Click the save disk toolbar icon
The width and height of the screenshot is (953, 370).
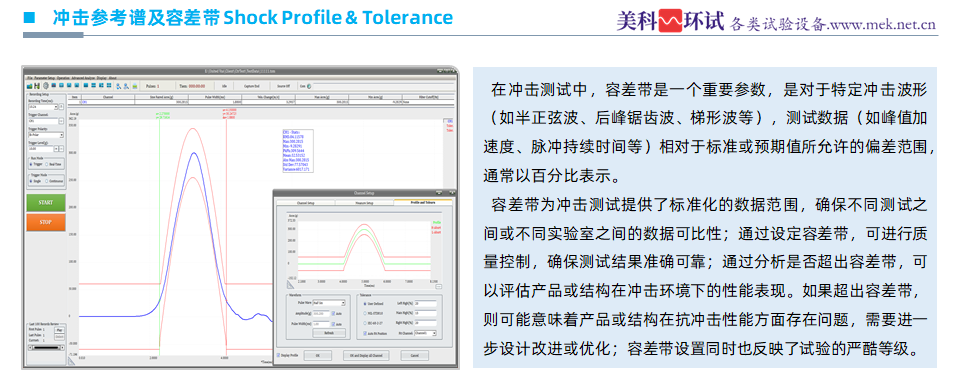tap(36, 86)
